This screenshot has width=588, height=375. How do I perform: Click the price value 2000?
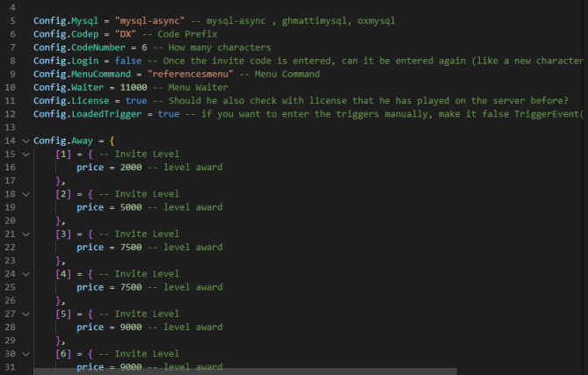point(131,168)
